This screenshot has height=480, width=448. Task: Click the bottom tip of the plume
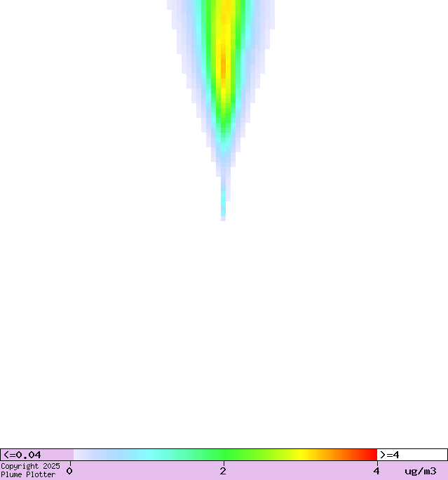(x=224, y=218)
